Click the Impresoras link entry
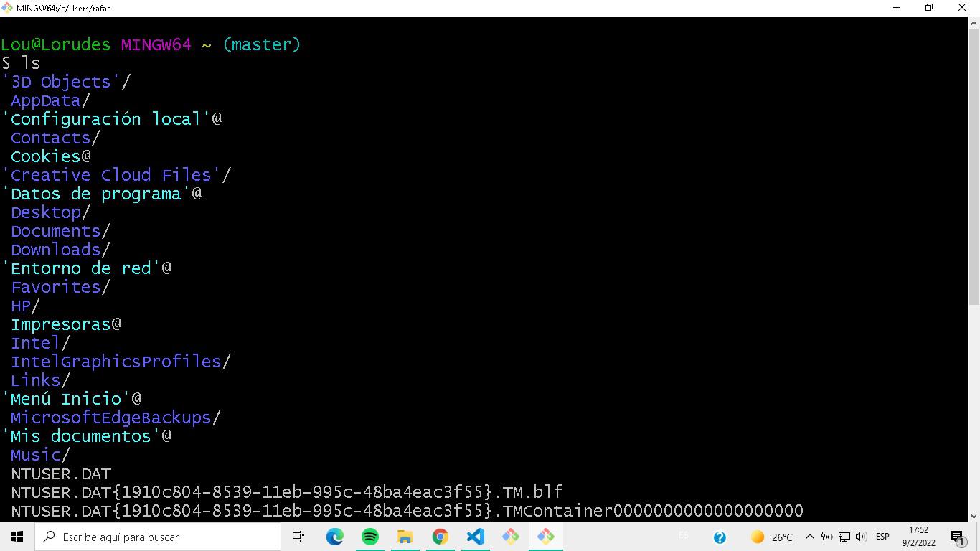This screenshot has width=980, height=551. point(65,324)
